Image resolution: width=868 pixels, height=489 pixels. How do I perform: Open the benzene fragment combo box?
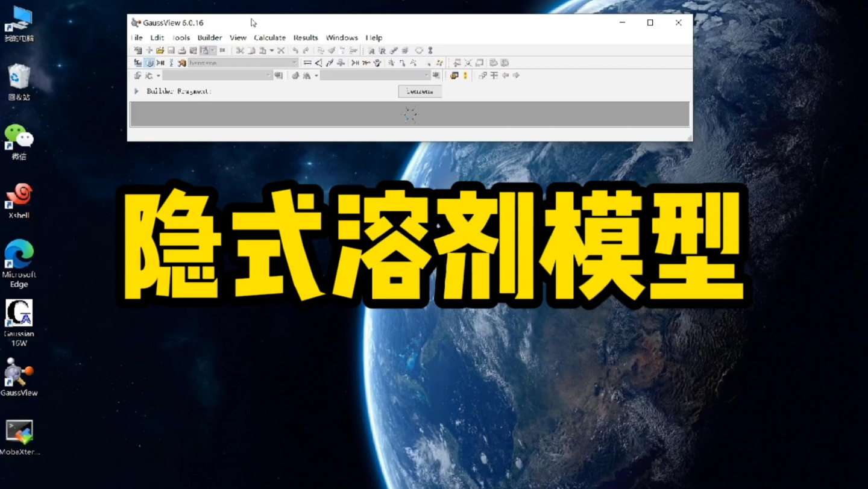(x=243, y=63)
